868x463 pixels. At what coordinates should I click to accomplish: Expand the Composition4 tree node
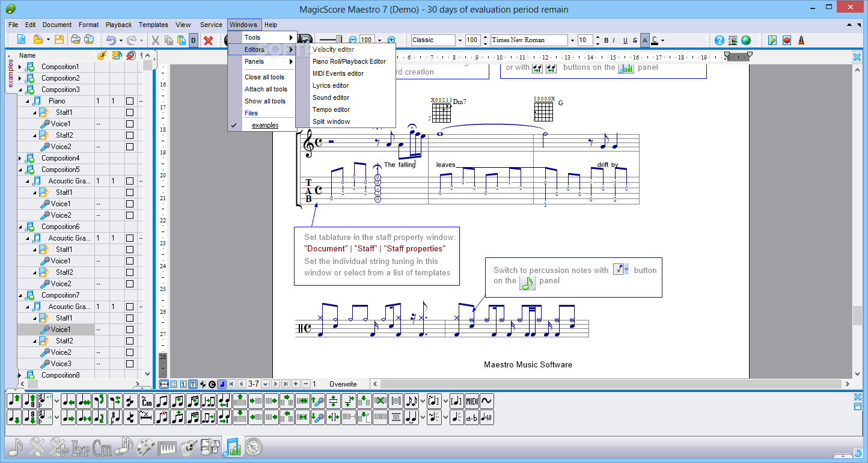tap(20, 158)
